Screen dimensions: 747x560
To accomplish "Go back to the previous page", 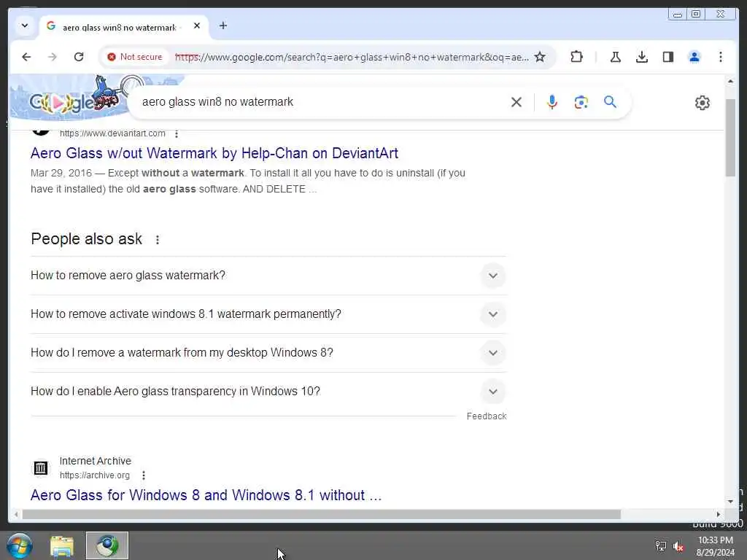I will (26, 57).
